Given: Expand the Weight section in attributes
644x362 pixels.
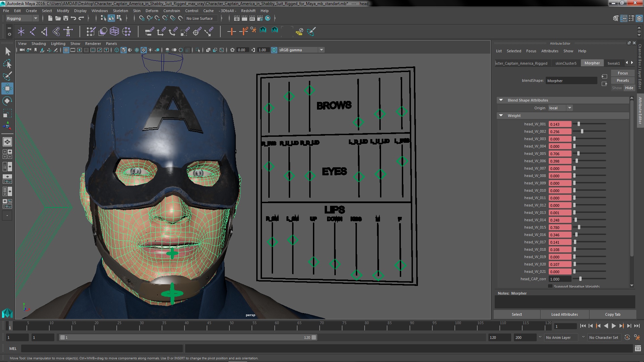Looking at the screenshot, I should point(501,115).
